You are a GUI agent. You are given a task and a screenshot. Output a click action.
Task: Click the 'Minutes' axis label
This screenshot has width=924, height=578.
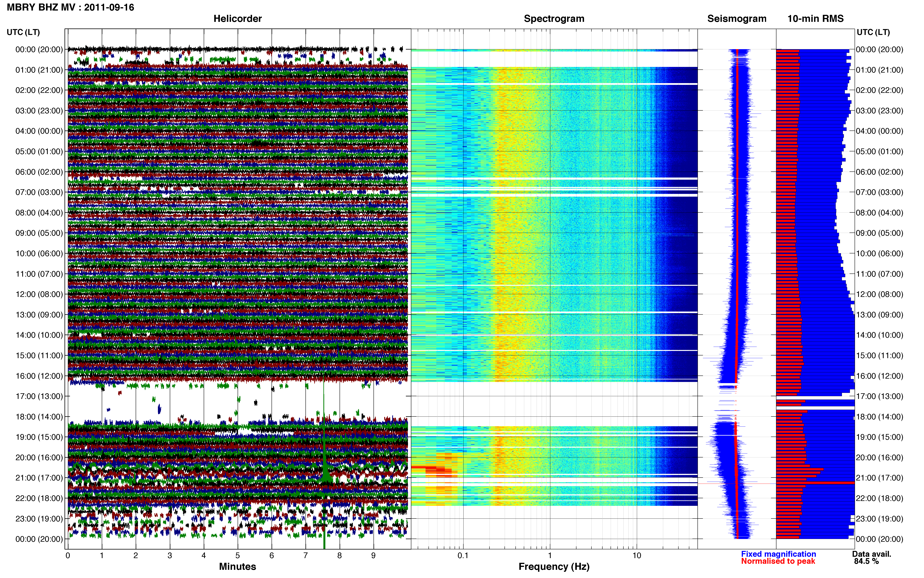point(237,566)
